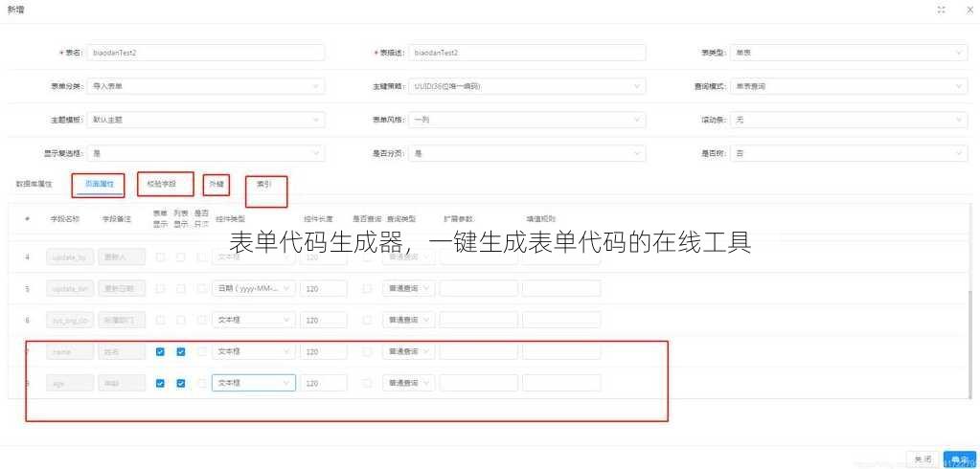This screenshot has width=980, height=469.
Task: Open the 表单风格 dropdown
Action: click(x=527, y=120)
